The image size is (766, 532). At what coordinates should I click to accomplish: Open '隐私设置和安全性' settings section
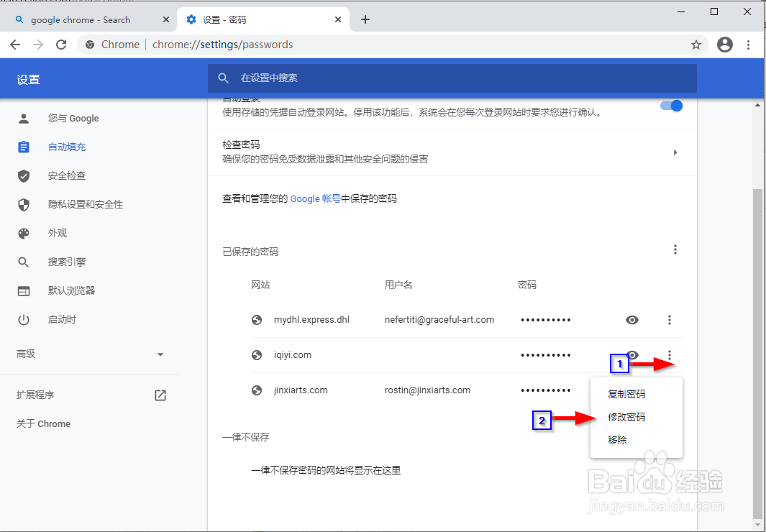[x=86, y=204]
